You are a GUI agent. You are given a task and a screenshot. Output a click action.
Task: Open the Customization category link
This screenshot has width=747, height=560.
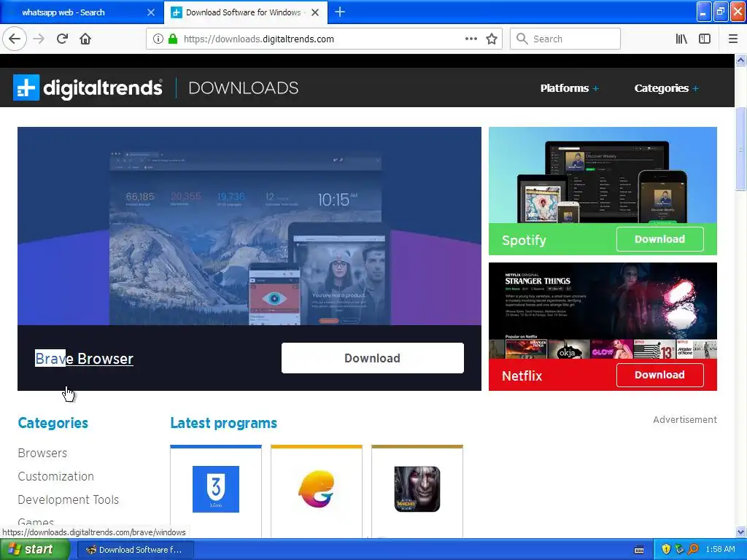(55, 476)
